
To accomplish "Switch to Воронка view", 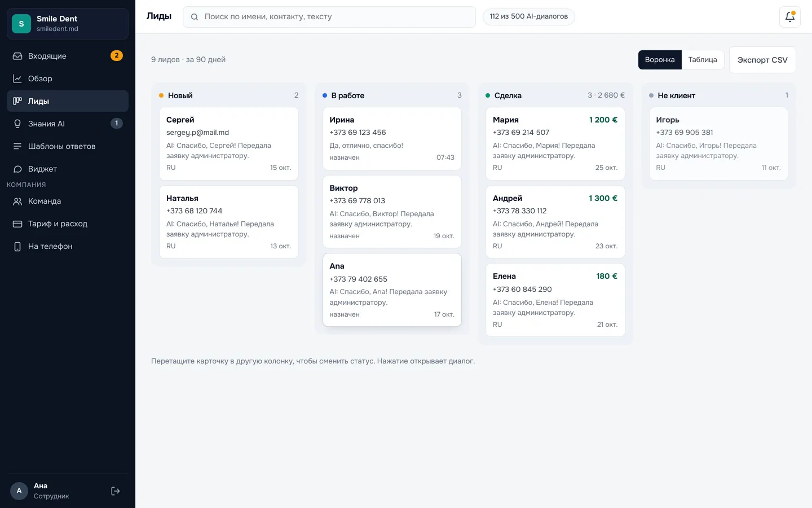I will point(660,60).
